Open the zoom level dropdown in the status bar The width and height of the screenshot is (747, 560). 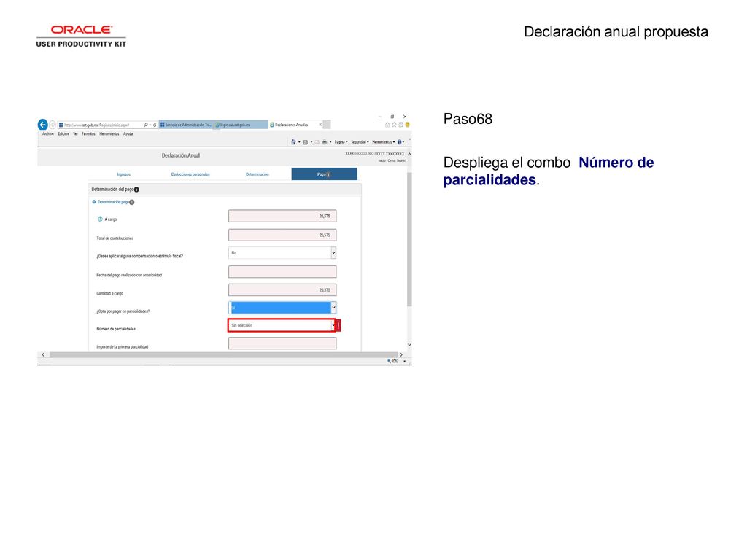404,362
